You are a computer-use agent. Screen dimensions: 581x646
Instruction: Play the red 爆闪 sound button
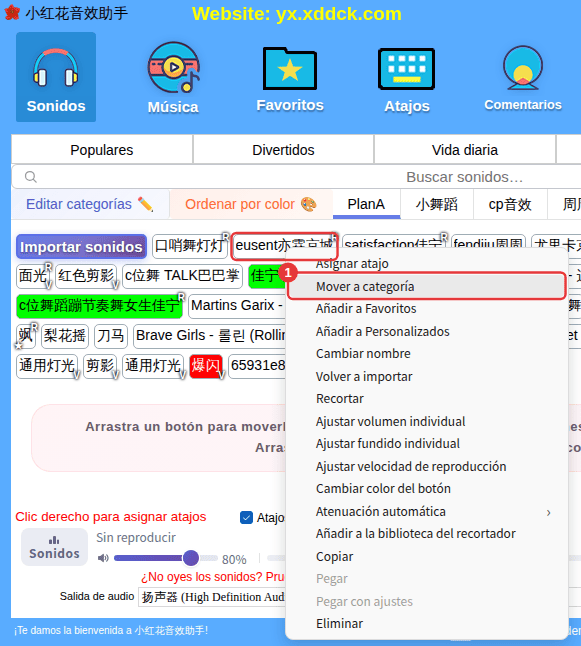[x=206, y=366]
